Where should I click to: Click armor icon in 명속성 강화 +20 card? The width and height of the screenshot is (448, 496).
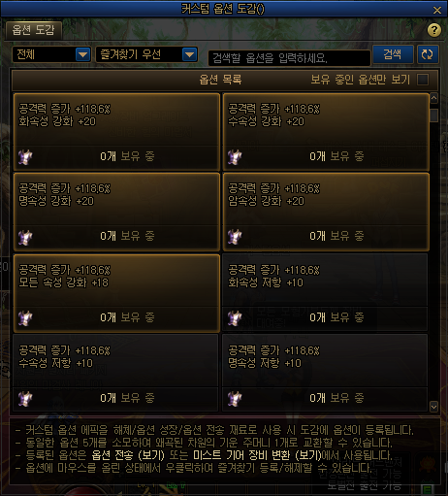pos(25,237)
